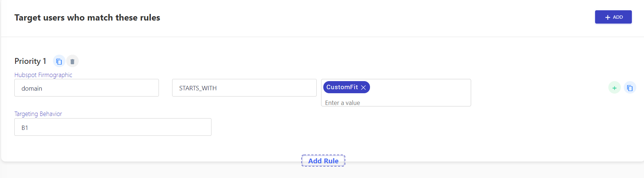Image resolution: width=644 pixels, height=178 pixels.
Task: Duplicate the Priority 1 rule group
Action: click(59, 61)
